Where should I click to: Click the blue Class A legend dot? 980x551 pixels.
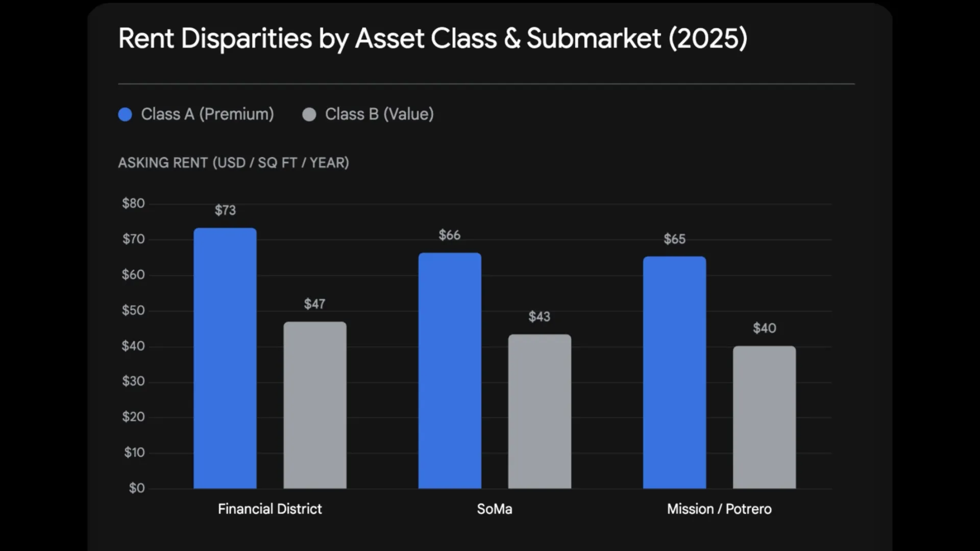[x=125, y=114]
